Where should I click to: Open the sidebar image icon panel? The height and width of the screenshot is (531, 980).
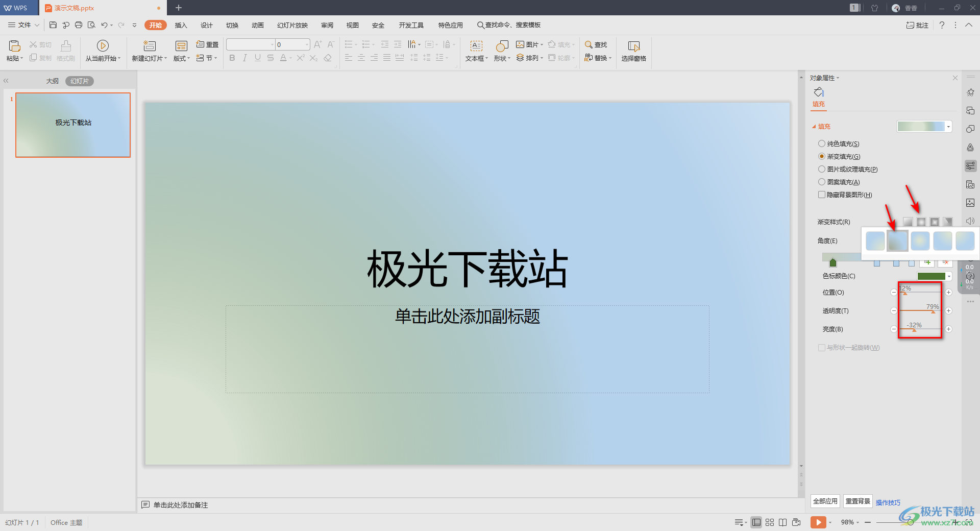pos(970,203)
